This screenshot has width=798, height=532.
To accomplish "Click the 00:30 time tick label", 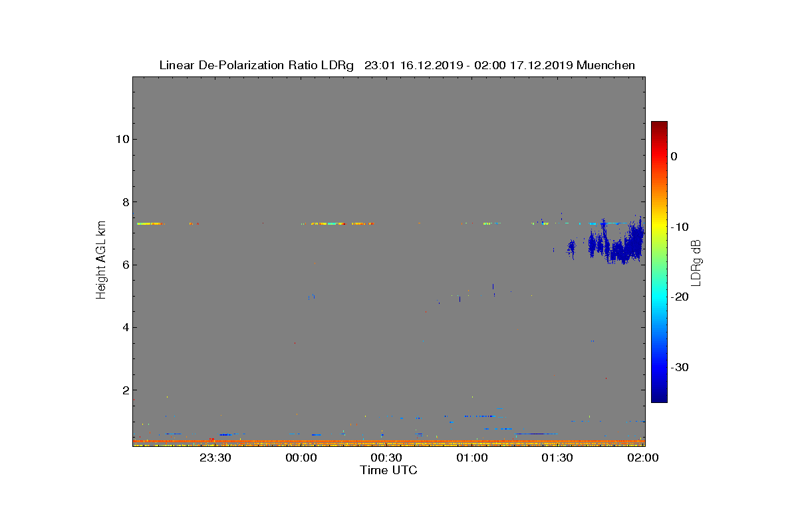I will click(386, 458).
